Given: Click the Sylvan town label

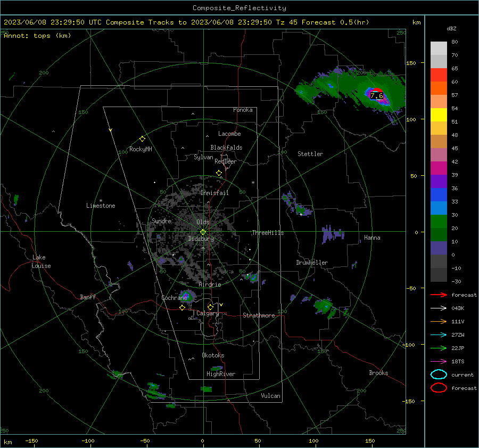Looking at the screenshot, I should pyautogui.click(x=203, y=157).
